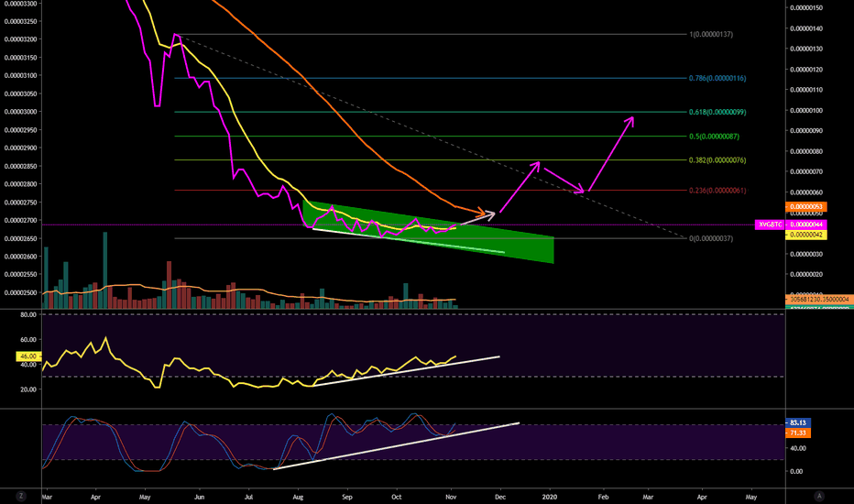
Task: Select the Fibonacci 0.786(0.00000116) level label
Action: 717,79
